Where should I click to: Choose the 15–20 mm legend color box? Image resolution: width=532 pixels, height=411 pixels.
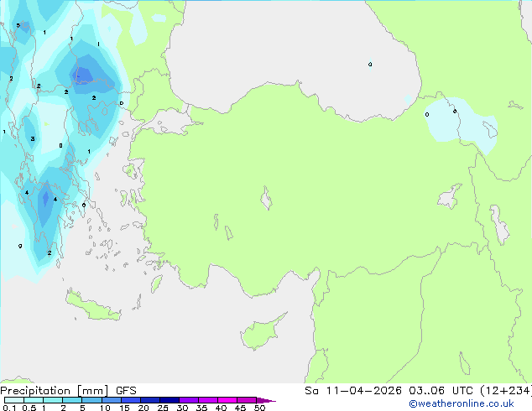[x=130, y=400]
